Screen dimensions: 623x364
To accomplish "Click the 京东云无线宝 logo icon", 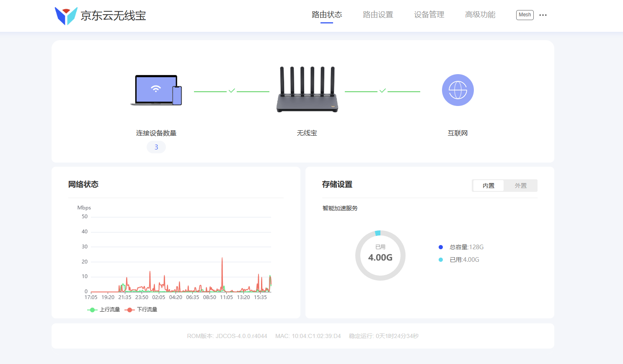I will (66, 15).
